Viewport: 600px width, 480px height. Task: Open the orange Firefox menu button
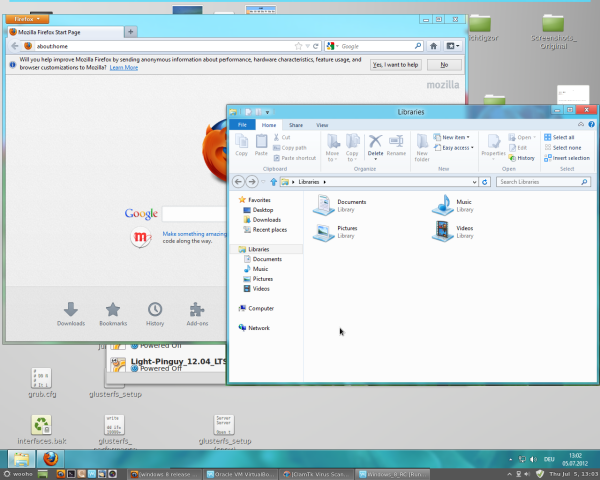27,19
